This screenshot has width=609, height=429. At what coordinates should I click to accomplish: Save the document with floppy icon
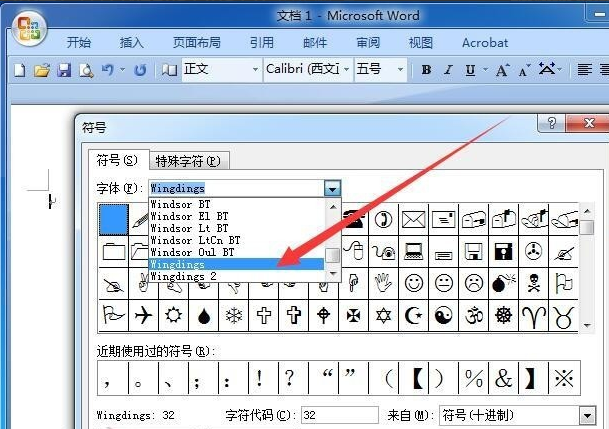[64, 70]
